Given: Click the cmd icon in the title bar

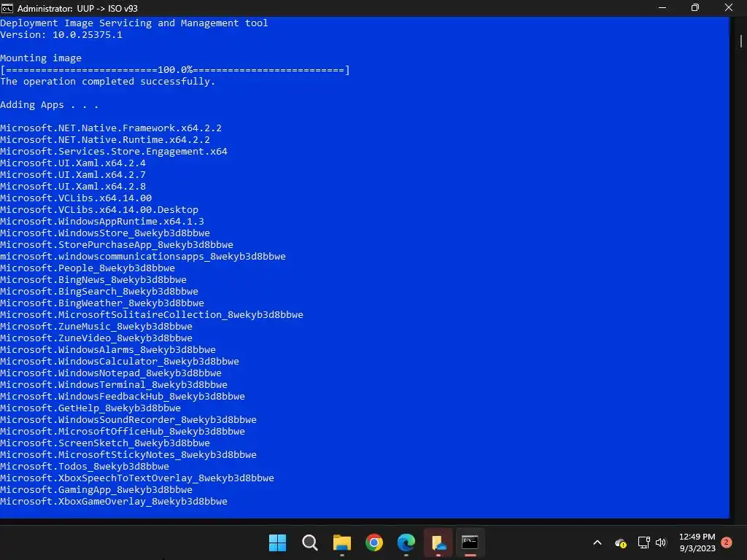Looking at the screenshot, I should click(x=7, y=8).
